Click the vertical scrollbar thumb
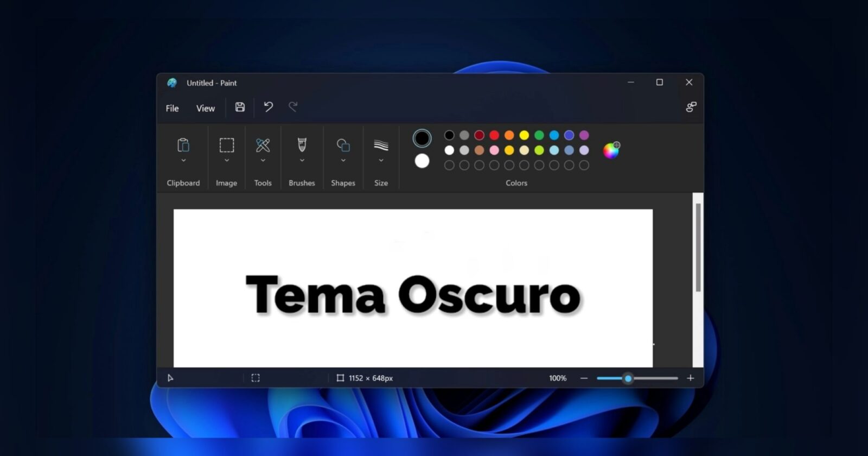Viewport: 868px width, 456px height. (698, 248)
